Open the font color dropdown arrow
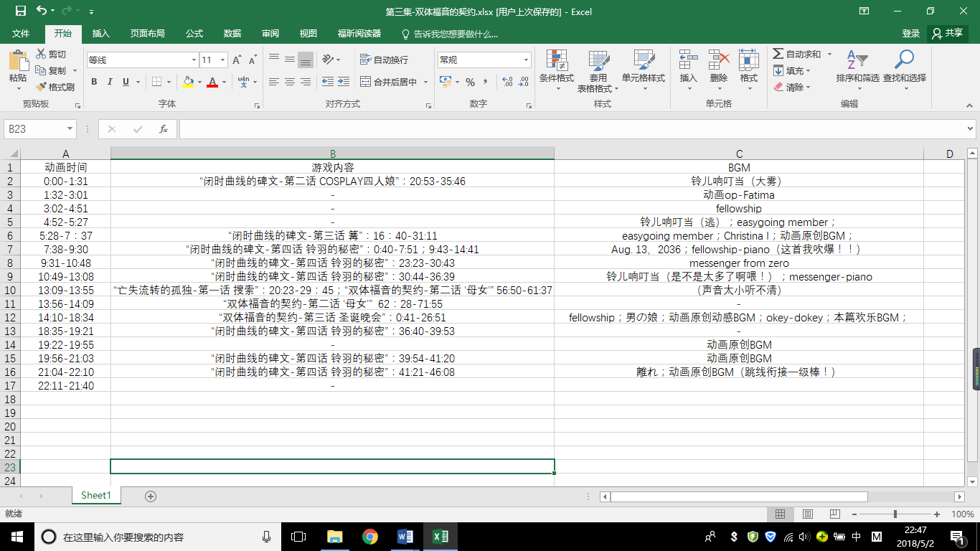The image size is (980, 551). point(223,82)
